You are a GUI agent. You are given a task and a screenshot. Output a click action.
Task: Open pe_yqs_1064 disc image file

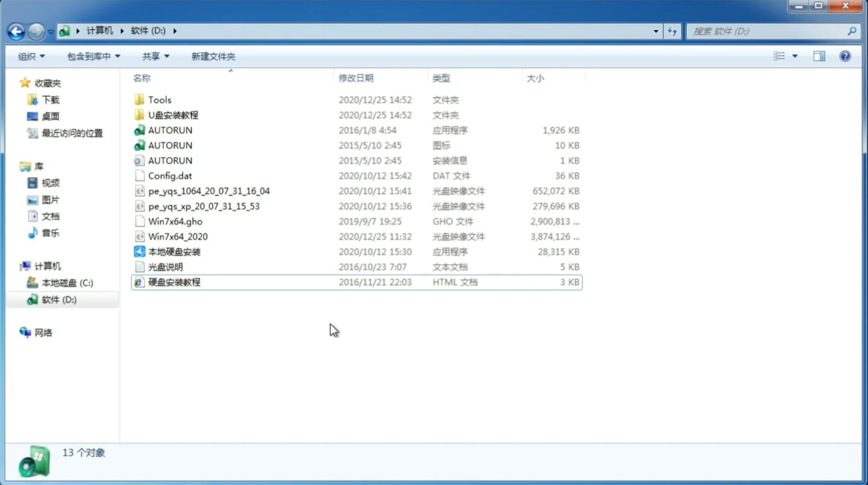pos(209,191)
